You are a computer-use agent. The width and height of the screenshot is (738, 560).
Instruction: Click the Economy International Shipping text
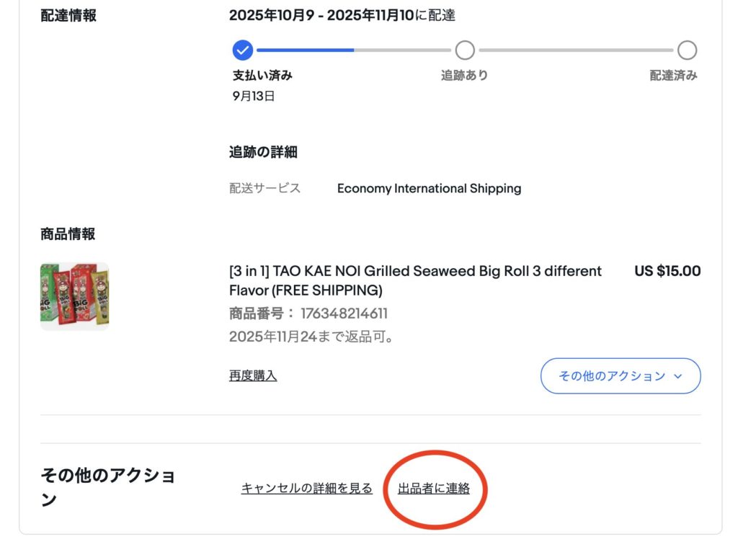(429, 189)
